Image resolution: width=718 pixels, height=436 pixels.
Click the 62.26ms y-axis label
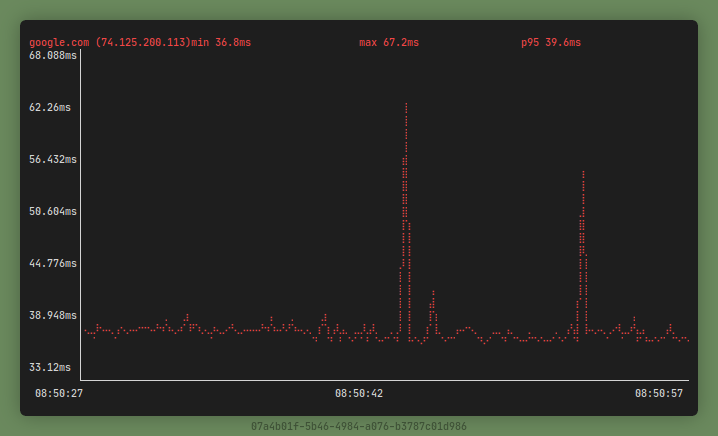click(50, 108)
